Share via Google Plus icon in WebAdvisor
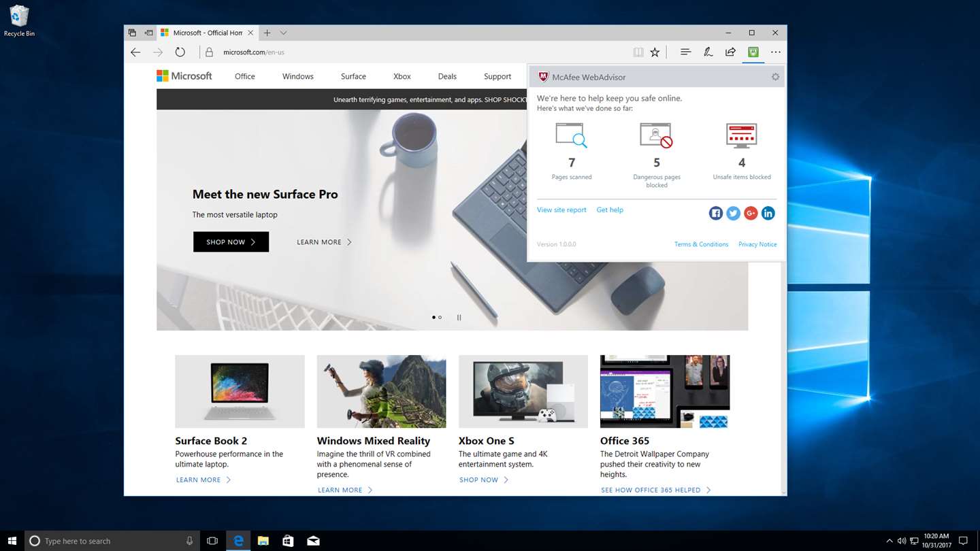 tap(751, 214)
